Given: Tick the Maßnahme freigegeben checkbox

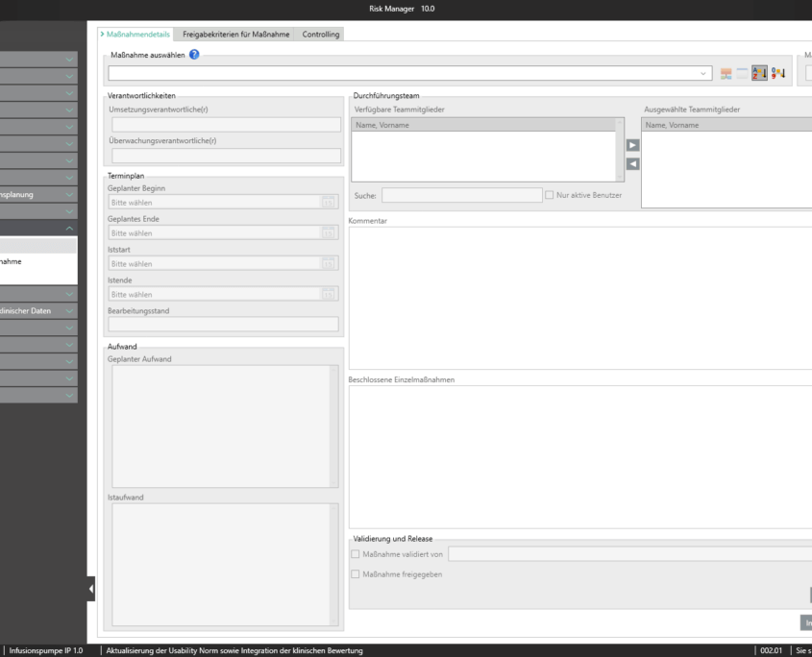Looking at the screenshot, I should (x=356, y=574).
